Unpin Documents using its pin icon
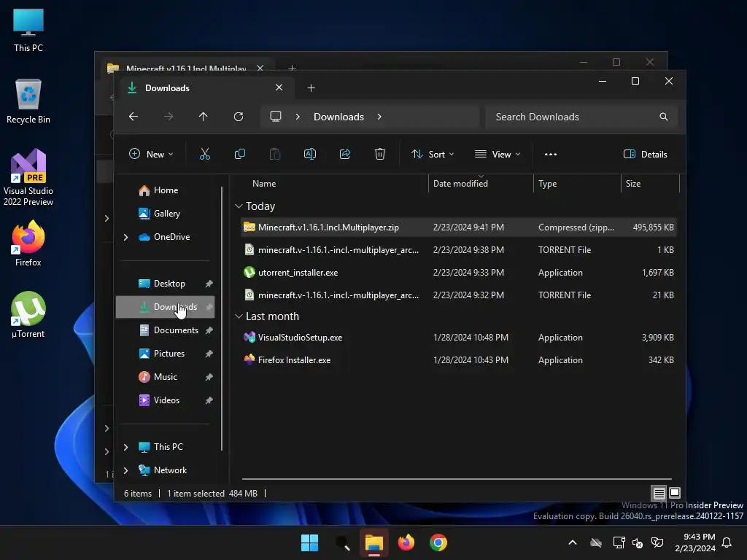The width and height of the screenshot is (747, 560). [209, 330]
